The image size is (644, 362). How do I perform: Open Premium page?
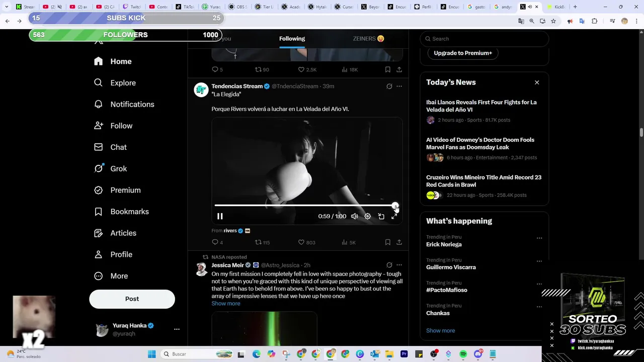click(x=117, y=190)
